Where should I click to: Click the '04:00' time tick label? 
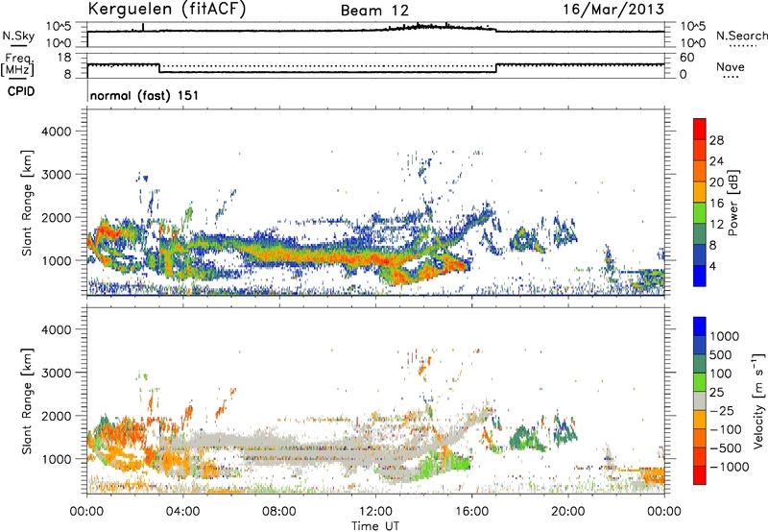pyautogui.click(x=183, y=512)
